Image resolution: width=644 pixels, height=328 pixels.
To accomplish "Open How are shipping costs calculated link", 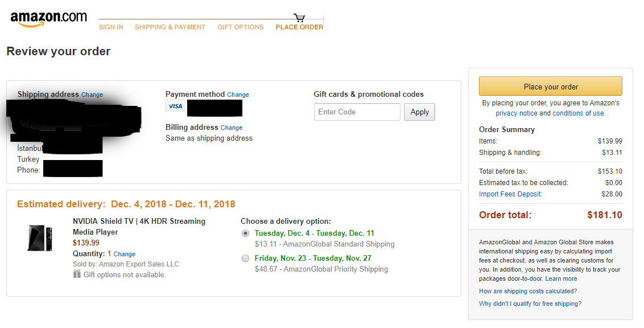I will (528, 291).
